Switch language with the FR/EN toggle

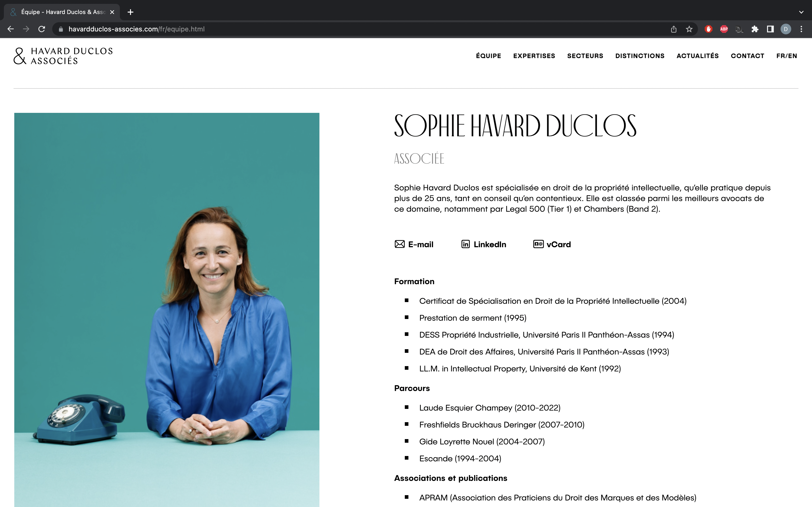787,56
